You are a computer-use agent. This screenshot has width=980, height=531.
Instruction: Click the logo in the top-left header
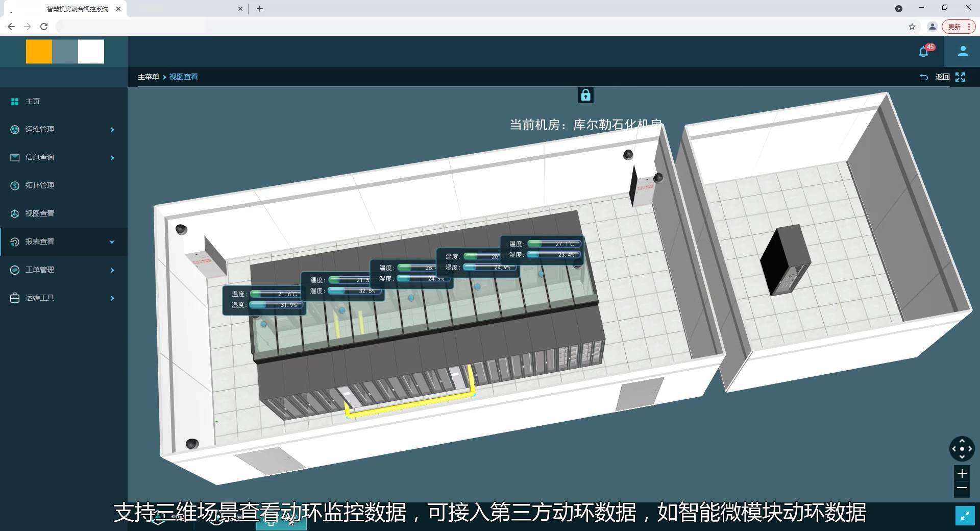coord(65,52)
